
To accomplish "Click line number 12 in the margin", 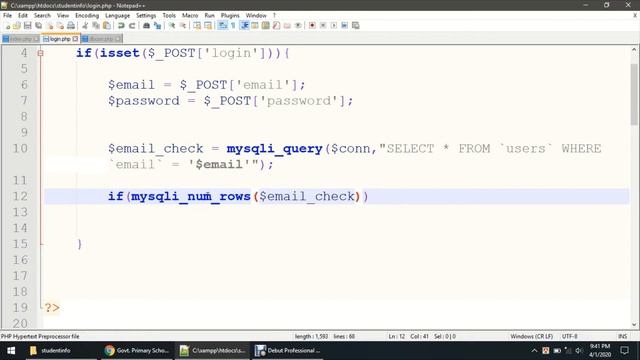I will 20,196.
